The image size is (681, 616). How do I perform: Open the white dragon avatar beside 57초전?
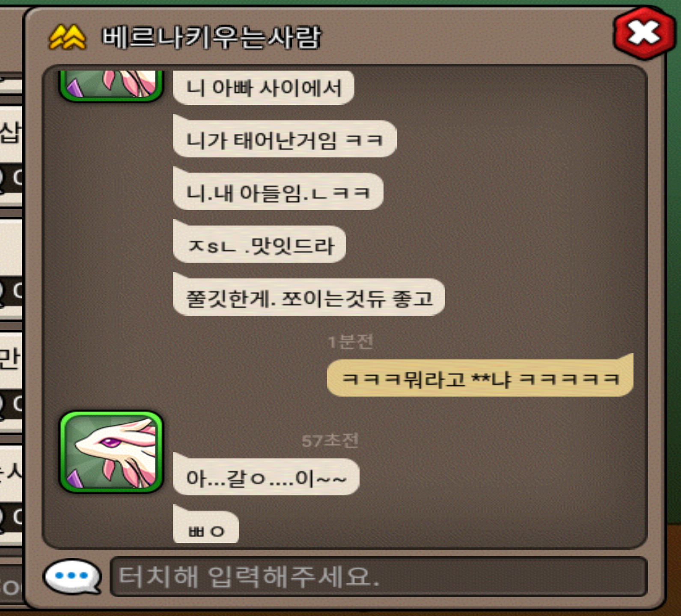coord(111,452)
